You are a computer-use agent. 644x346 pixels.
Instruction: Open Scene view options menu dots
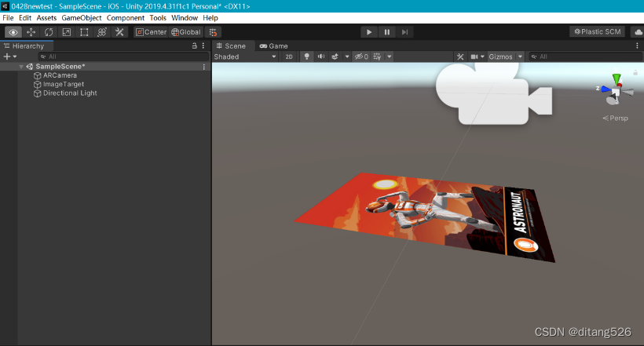point(637,46)
